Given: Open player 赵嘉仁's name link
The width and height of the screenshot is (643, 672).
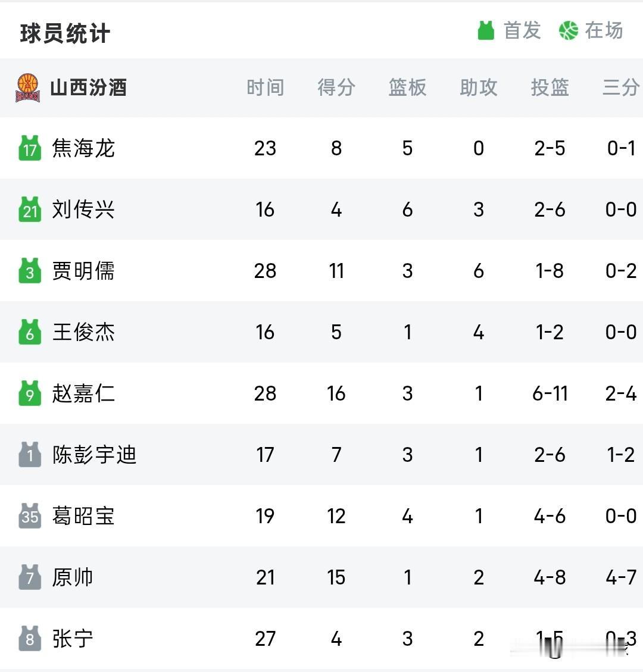Looking at the screenshot, I should coord(83,393).
